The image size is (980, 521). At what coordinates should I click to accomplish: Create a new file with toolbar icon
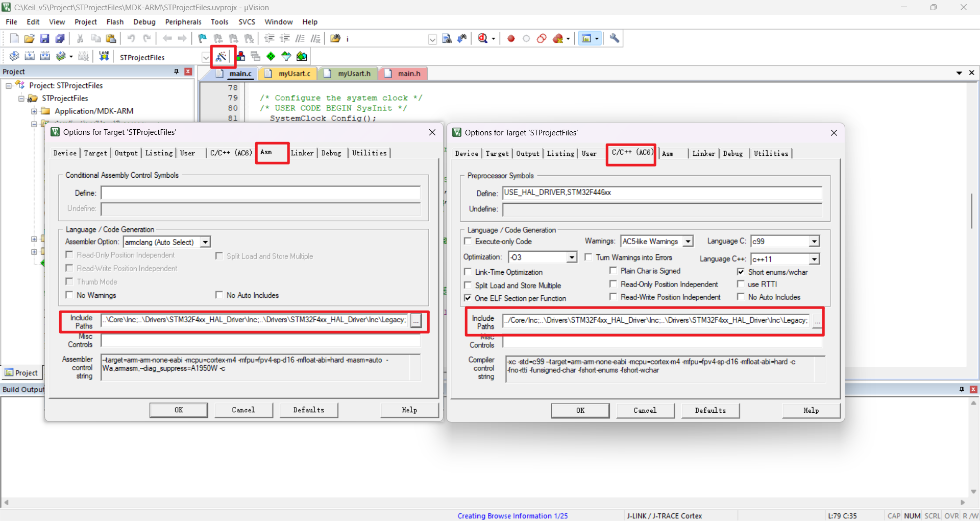pos(14,38)
